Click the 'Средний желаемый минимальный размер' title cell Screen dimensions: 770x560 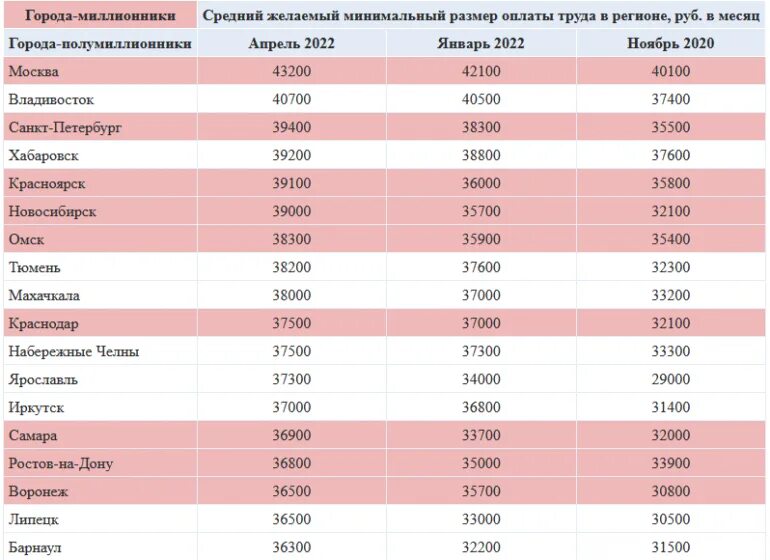coord(481,16)
